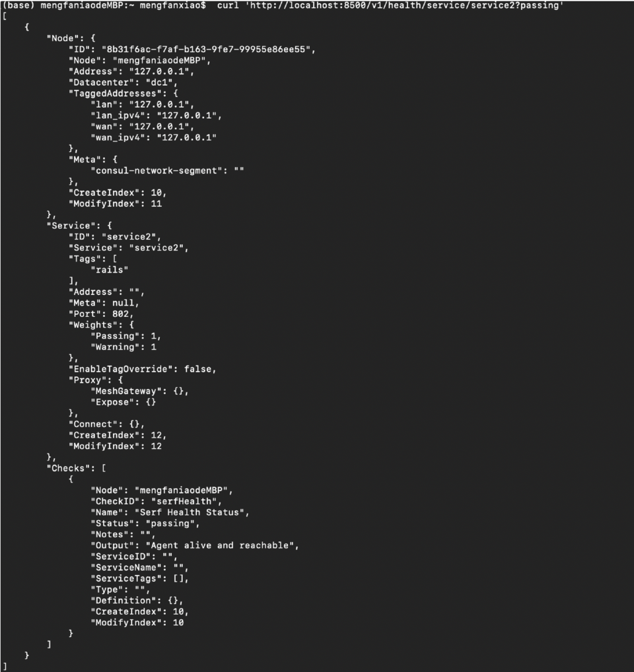The height and width of the screenshot is (672, 634).
Task: Click the "TaggedAddresses" key
Action: point(113,94)
